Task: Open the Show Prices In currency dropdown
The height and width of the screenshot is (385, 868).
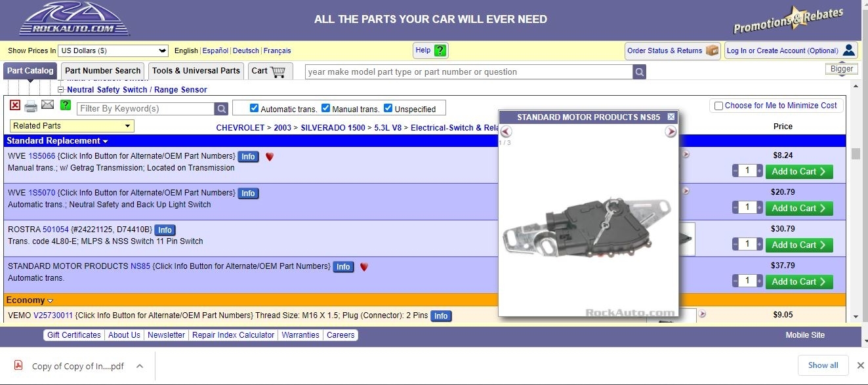Action: point(114,51)
